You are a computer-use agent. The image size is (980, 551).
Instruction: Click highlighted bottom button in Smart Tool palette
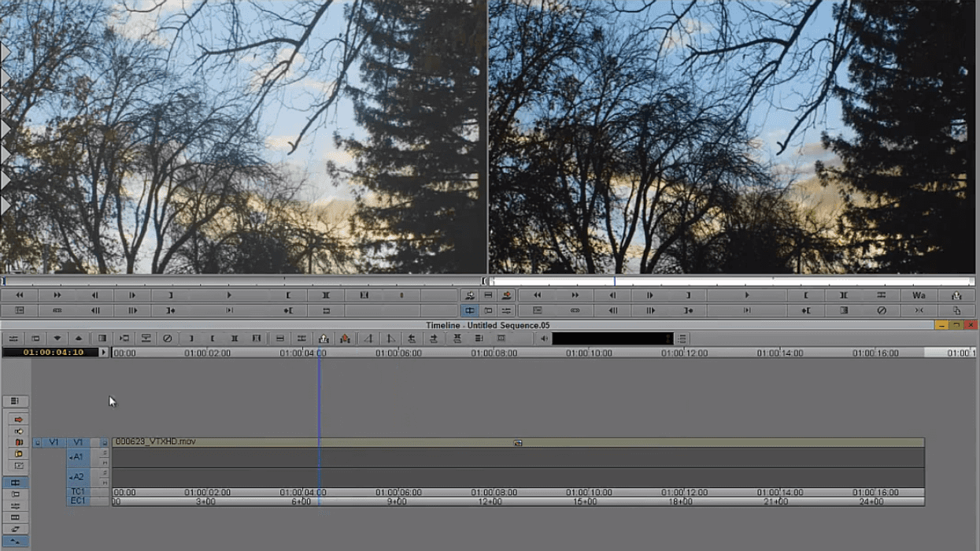[x=15, y=541]
